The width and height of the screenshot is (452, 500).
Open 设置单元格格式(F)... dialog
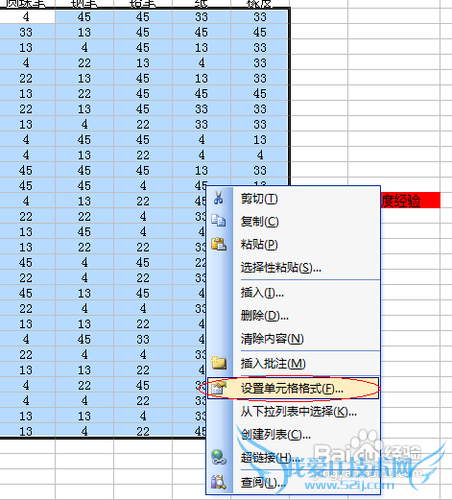[293, 388]
